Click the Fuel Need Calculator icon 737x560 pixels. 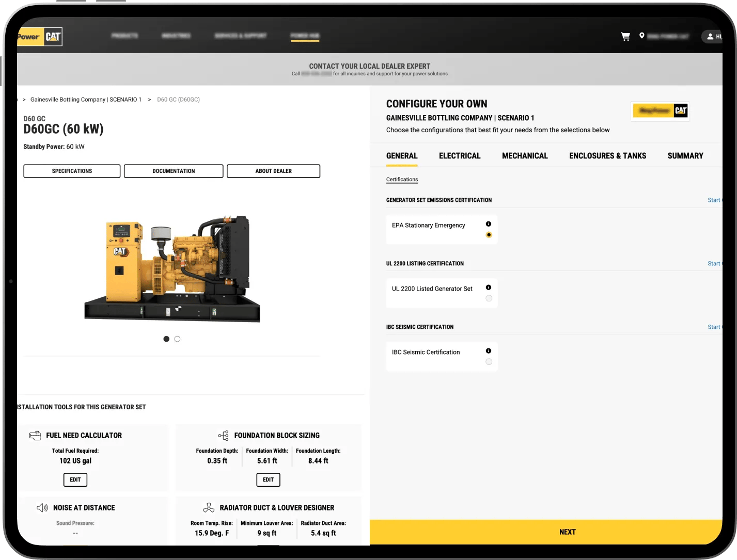(35, 436)
